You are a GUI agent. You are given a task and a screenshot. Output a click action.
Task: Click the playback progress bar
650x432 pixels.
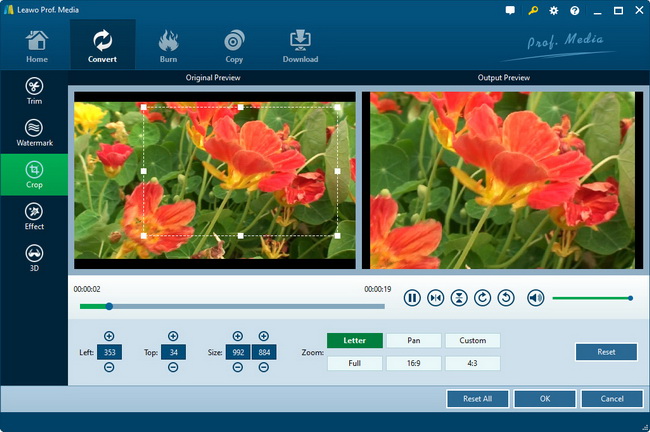(x=232, y=306)
